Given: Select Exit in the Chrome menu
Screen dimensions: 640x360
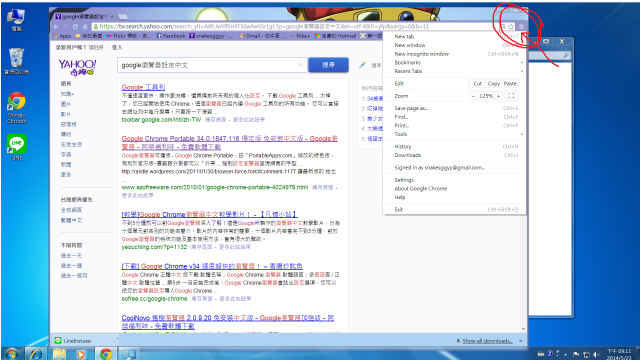Looking at the screenshot, I should 454,209.
